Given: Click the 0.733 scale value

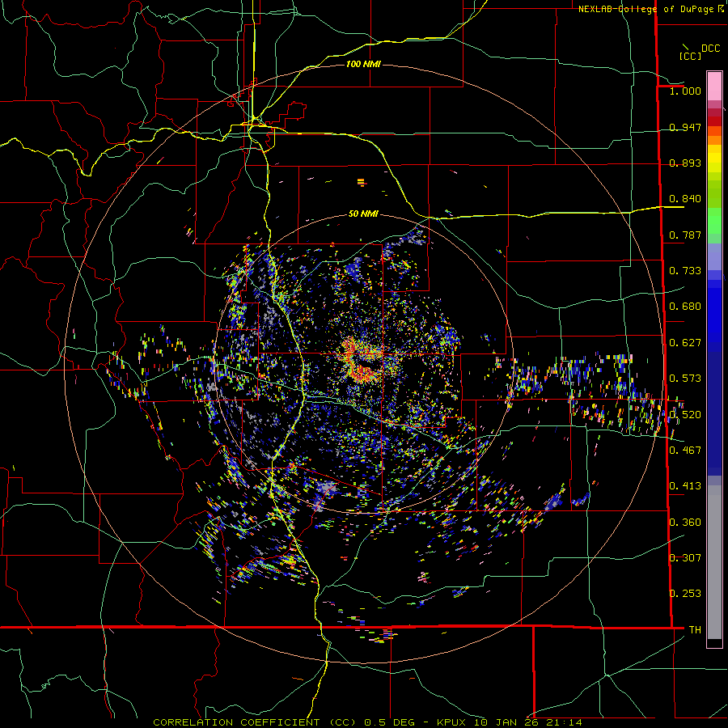Looking at the screenshot, I should click(685, 271).
